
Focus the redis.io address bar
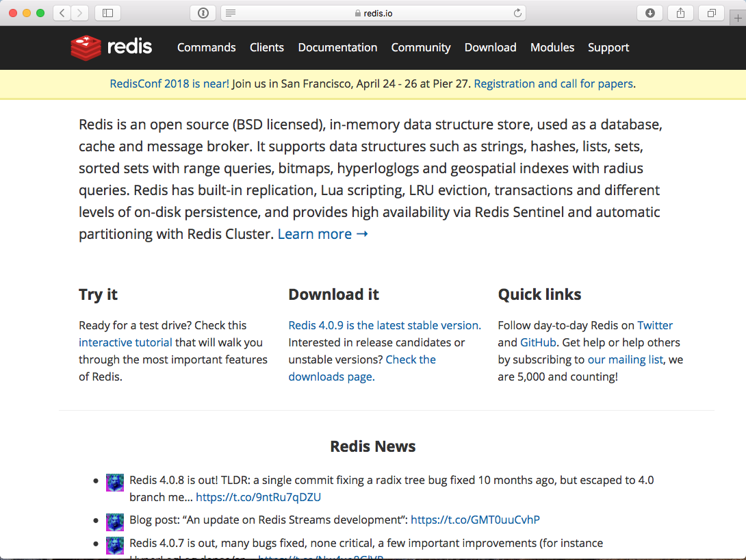point(374,13)
